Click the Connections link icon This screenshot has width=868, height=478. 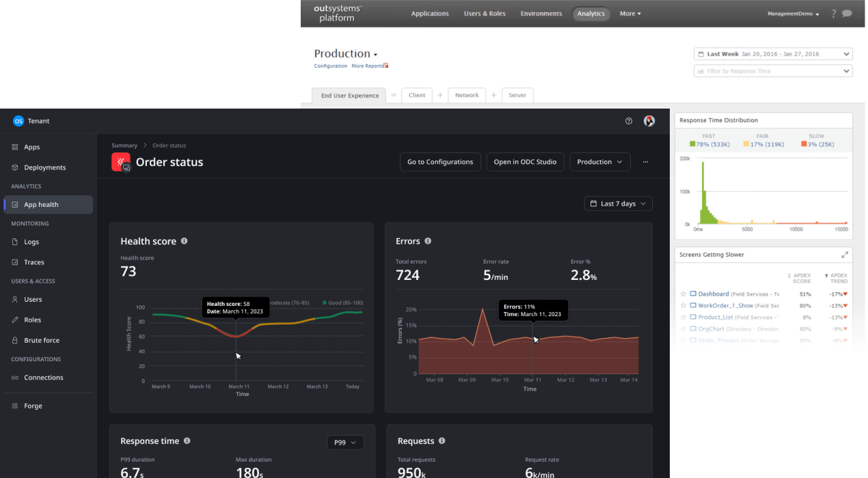(16, 378)
